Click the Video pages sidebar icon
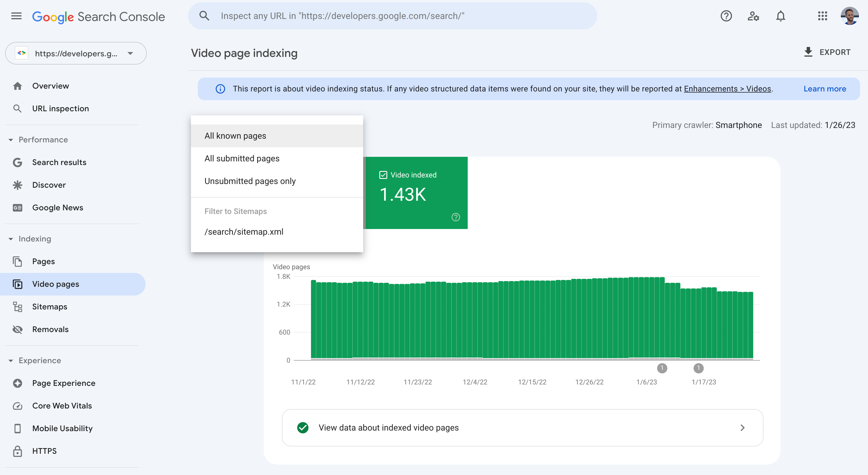Viewport: 868px width, 475px height. [x=18, y=284]
